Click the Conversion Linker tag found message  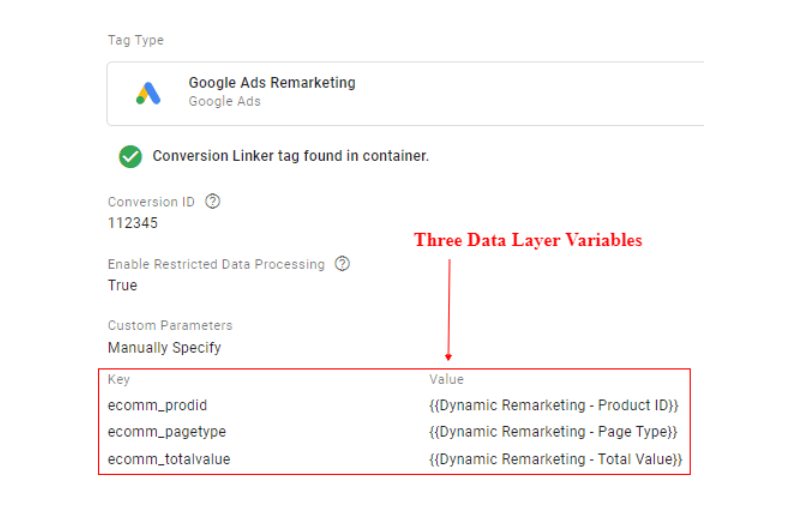(x=290, y=156)
